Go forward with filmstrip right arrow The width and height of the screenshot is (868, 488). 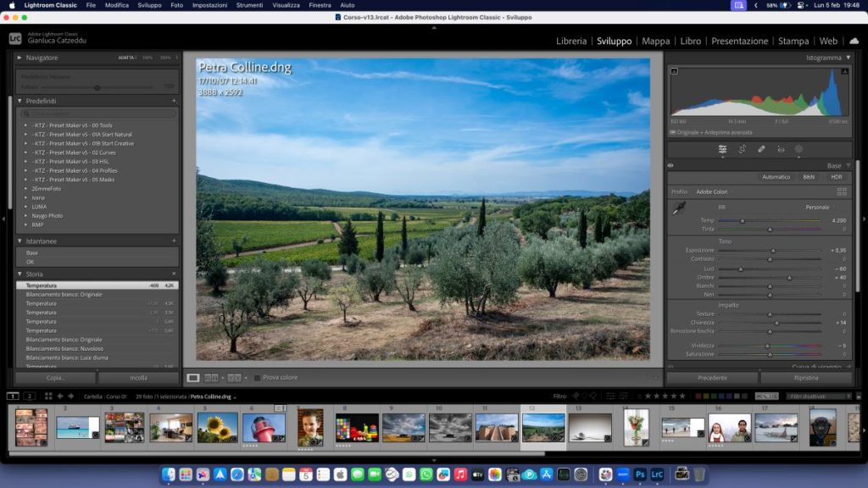71,396
